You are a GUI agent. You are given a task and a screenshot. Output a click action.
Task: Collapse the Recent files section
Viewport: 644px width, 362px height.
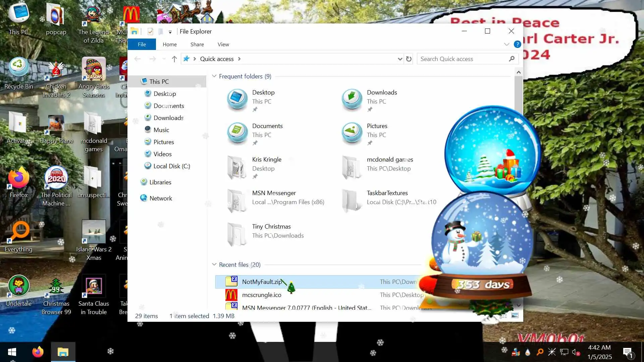pyautogui.click(x=214, y=264)
